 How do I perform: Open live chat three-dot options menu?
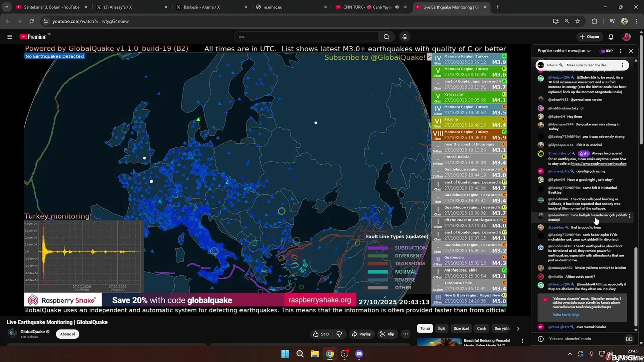tap(620, 51)
